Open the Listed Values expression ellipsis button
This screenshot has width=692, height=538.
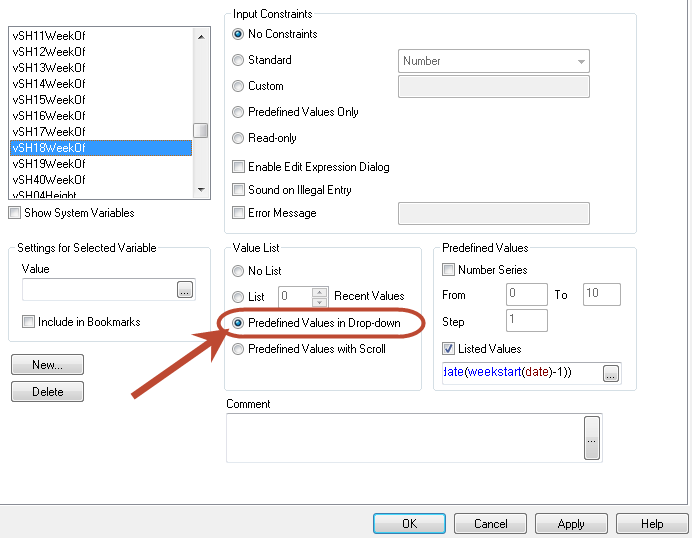click(x=611, y=374)
